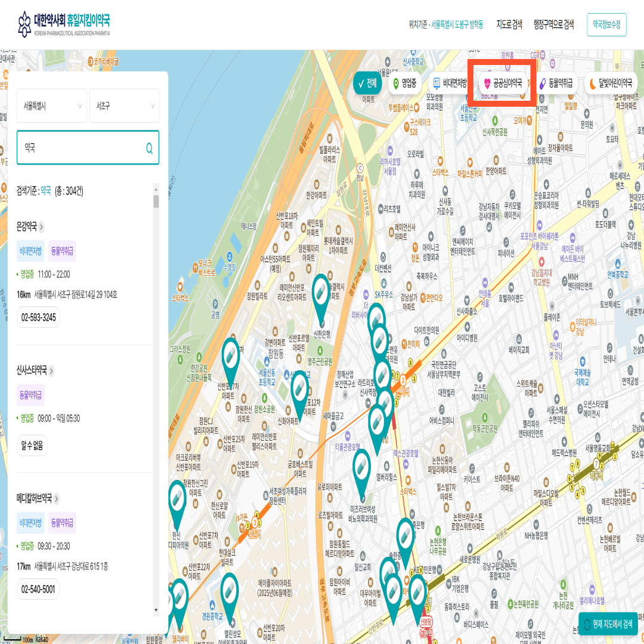Enable the 영업중 filter chip
Screen dimensions: 644x644
(x=404, y=83)
